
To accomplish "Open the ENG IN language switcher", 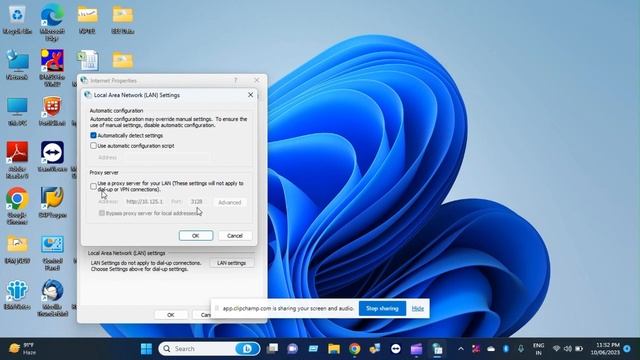I will coord(538,349).
